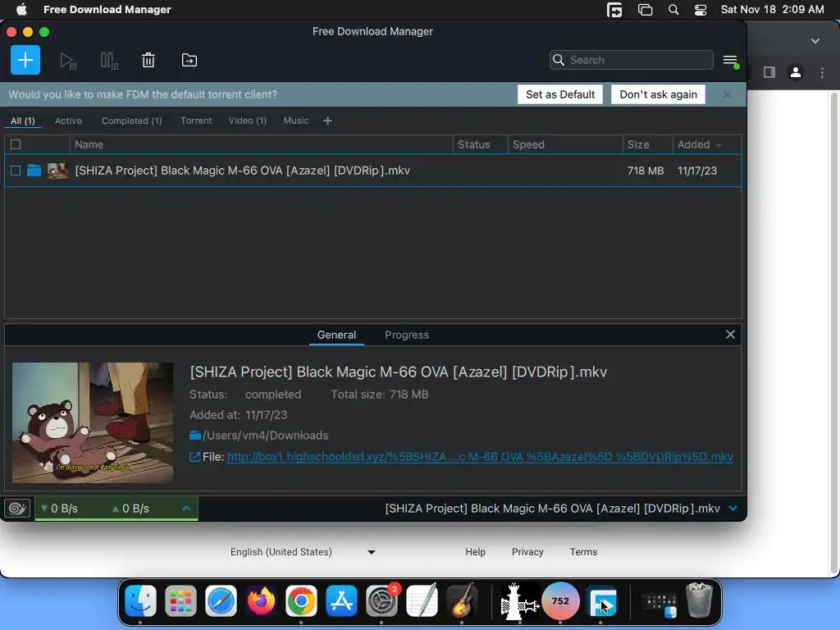Open Finder from the dock
This screenshot has height=630, width=840.
click(140, 600)
